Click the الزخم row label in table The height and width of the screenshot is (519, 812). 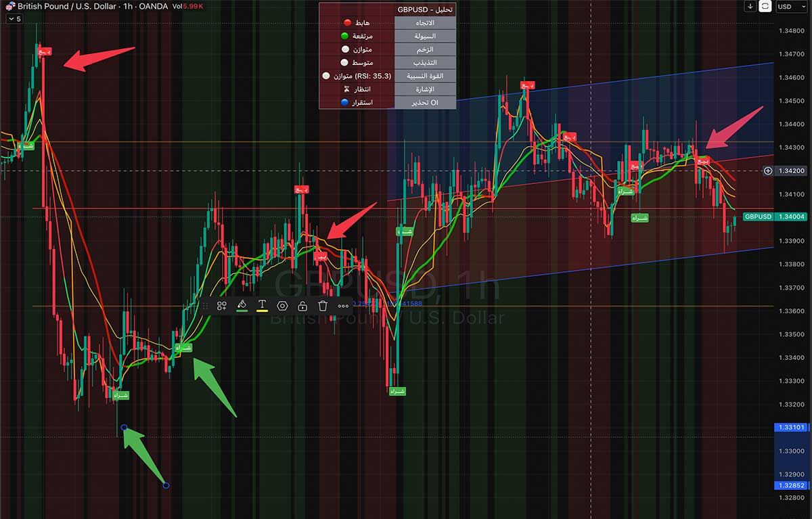click(426, 49)
